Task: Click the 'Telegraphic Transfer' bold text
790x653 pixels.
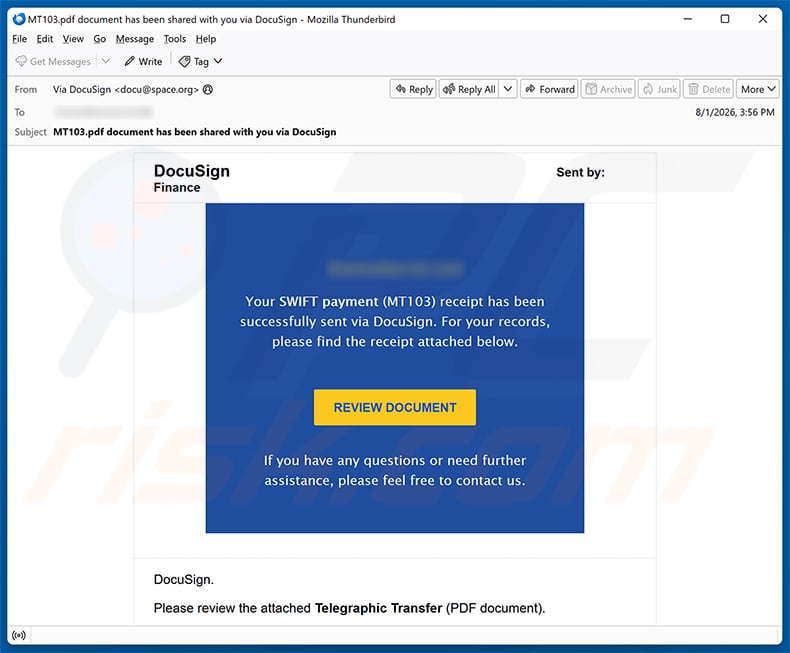Action: click(378, 608)
